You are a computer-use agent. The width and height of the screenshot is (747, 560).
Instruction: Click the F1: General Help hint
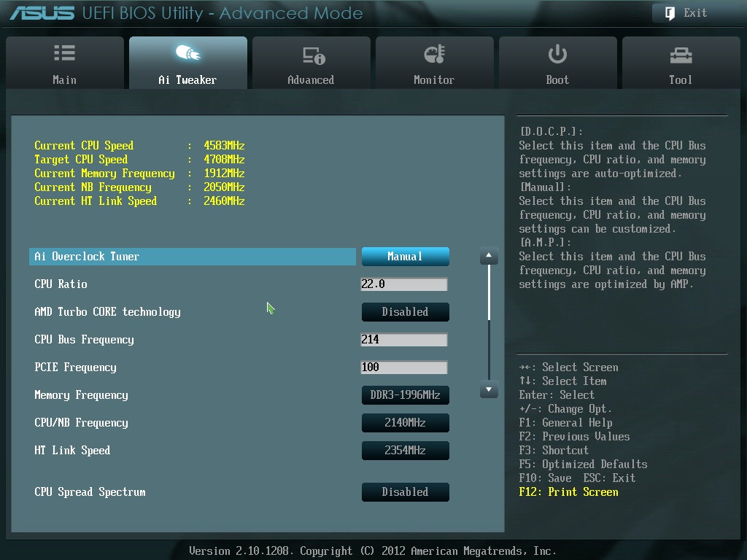(566, 423)
